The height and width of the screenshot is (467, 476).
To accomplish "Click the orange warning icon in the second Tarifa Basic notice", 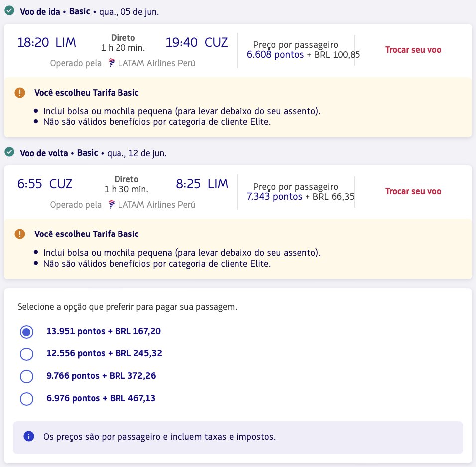I will [20, 234].
